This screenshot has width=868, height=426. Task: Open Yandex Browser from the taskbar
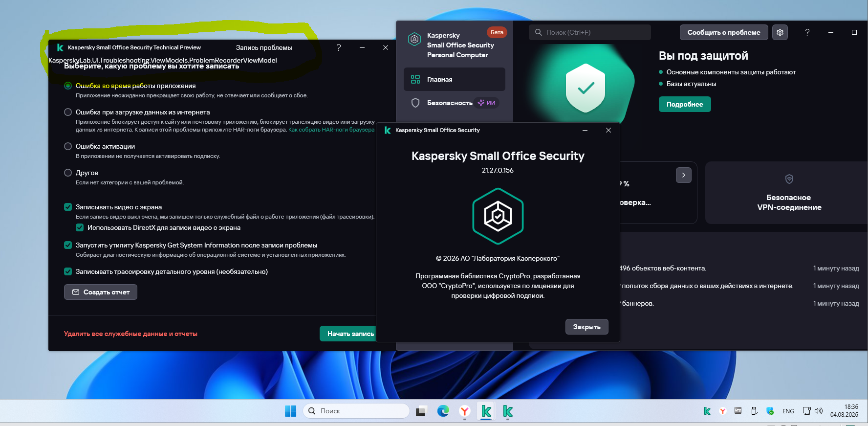click(465, 411)
